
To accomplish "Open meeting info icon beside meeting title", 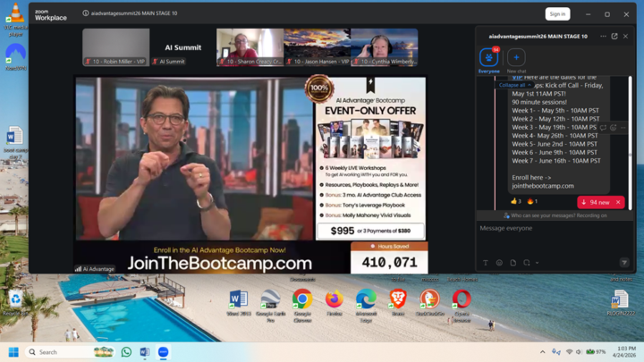I will tap(86, 13).
